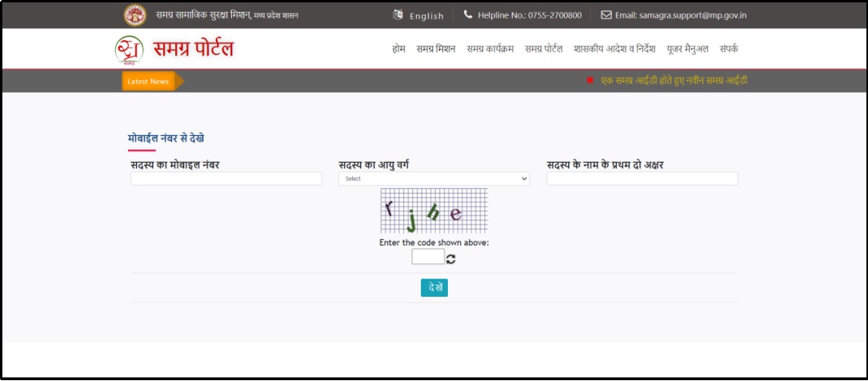Click the phone helpline icon
Viewport: 868px width, 381px height.
(468, 15)
